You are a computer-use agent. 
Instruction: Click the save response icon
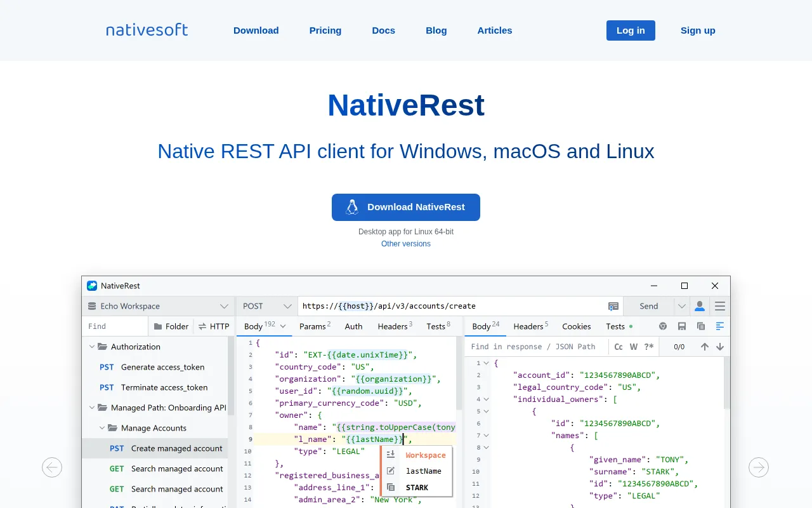682,326
